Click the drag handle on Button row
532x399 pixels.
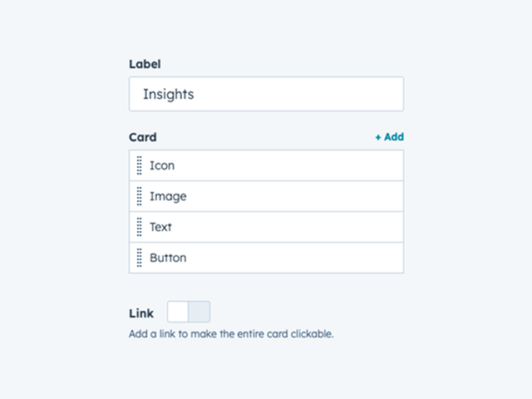(x=139, y=258)
